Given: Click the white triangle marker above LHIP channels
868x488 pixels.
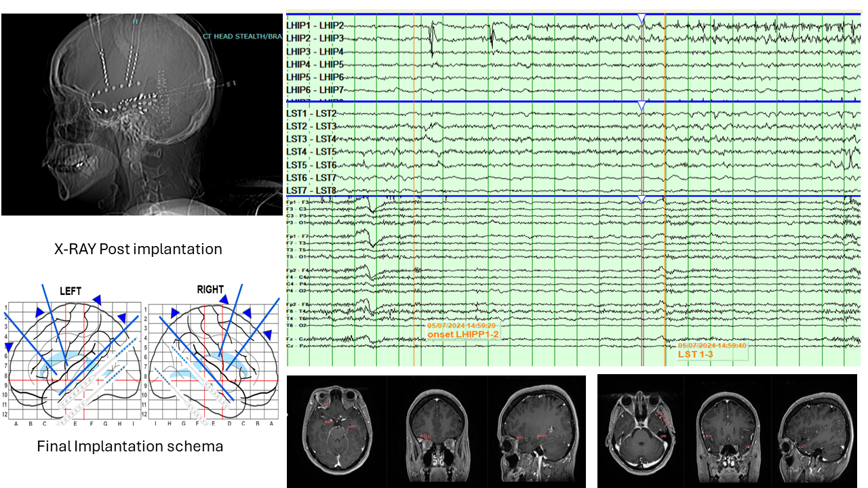Looking at the screenshot, I should tap(642, 19).
